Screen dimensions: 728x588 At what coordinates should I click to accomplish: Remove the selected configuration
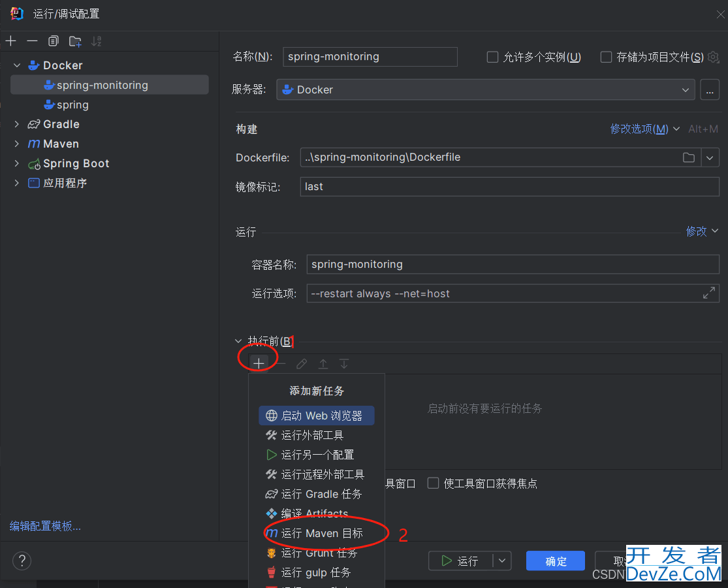point(32,41)
